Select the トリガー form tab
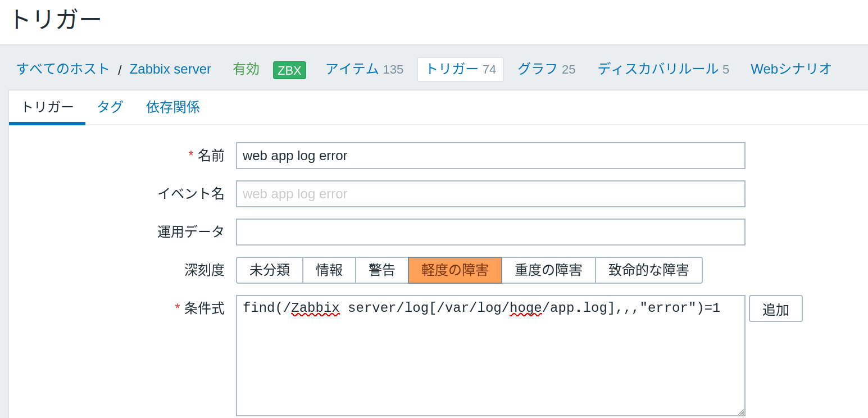 click(47, 107)
